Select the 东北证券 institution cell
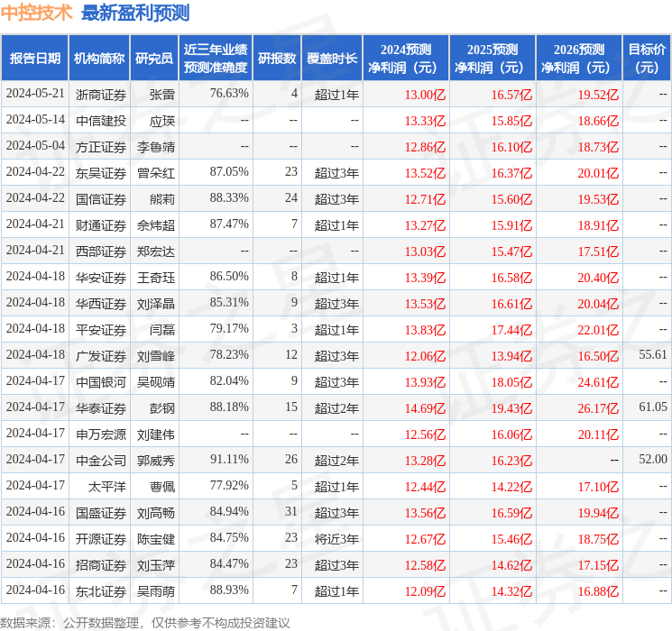Viewport: 672px width, 631px height. [x=101, y=591]
